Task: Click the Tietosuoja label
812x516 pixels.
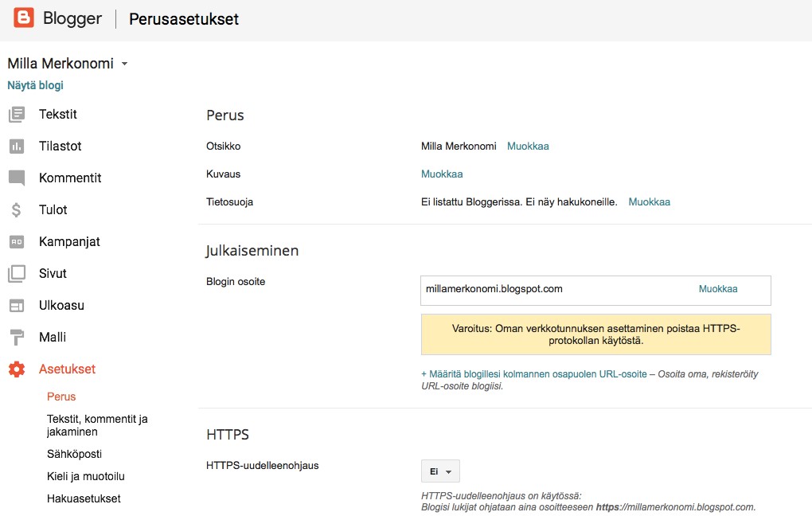Action: pyautogui.click(x=229, y=202)
